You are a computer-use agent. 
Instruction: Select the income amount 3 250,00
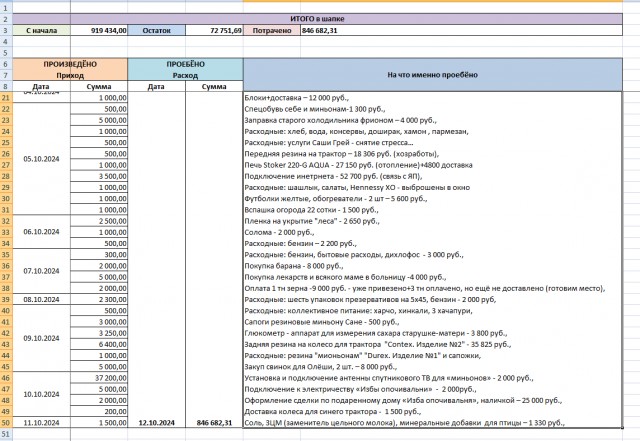click(x=99, y=333)
